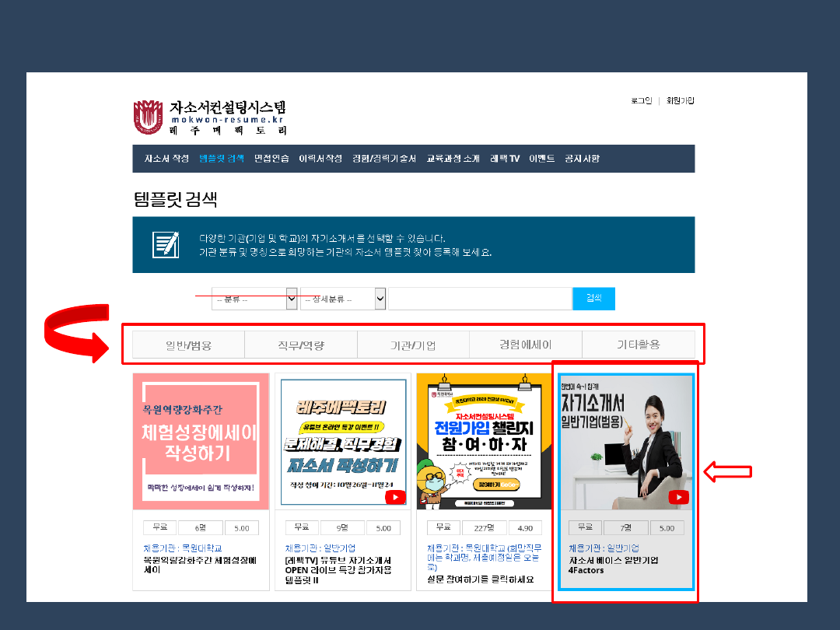The height and width of the screenshot is (630, 840).
Task: Switch to the 직무/역량 tab
Action: 301,345
